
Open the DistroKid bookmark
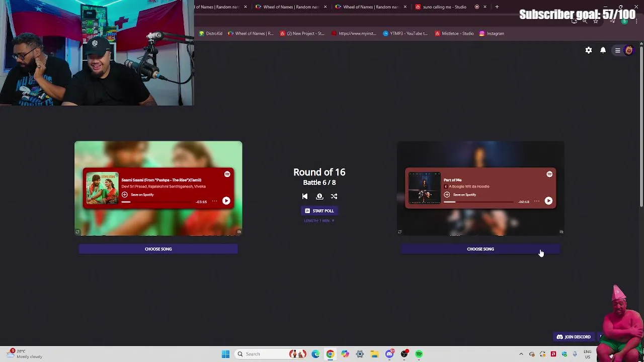pyautogui.click(x=211, y=34)
